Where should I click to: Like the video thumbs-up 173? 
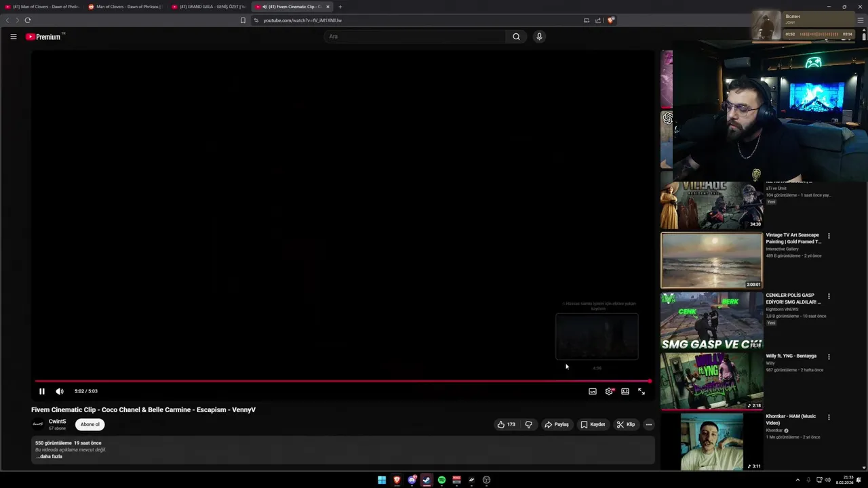[x=507, y=424]
